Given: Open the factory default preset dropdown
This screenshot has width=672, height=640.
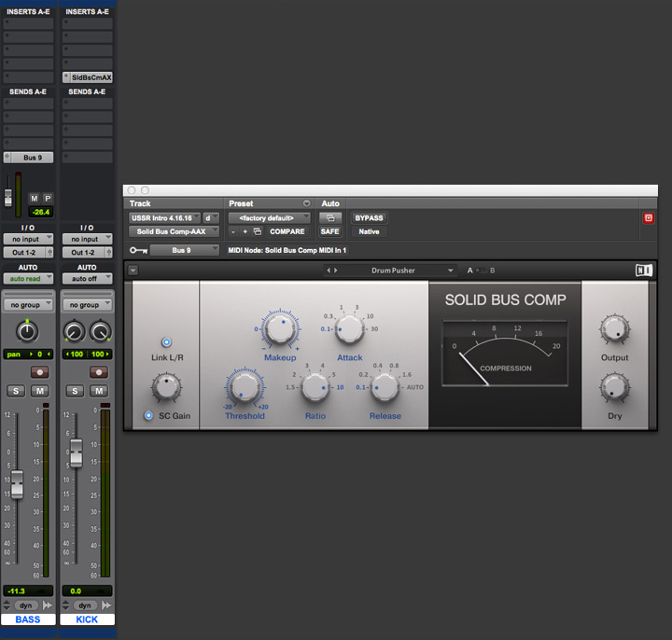Looking at the screenshot, I should pyautogui.click(x=269, y=218).
